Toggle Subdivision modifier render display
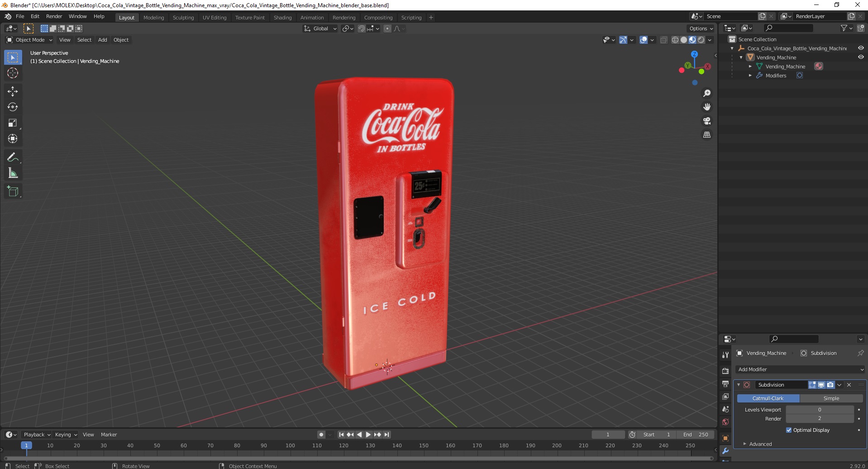868x469 pixels. point(830,385)
